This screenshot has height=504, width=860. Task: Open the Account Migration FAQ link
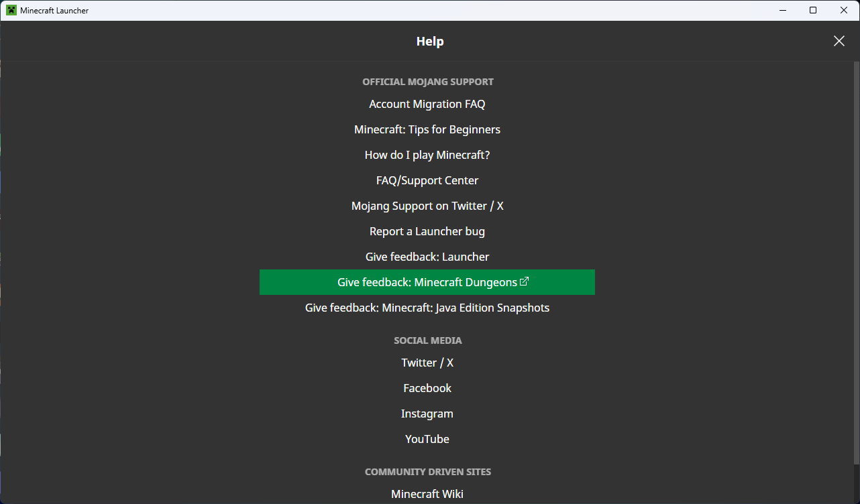click(x=427, y=104)
